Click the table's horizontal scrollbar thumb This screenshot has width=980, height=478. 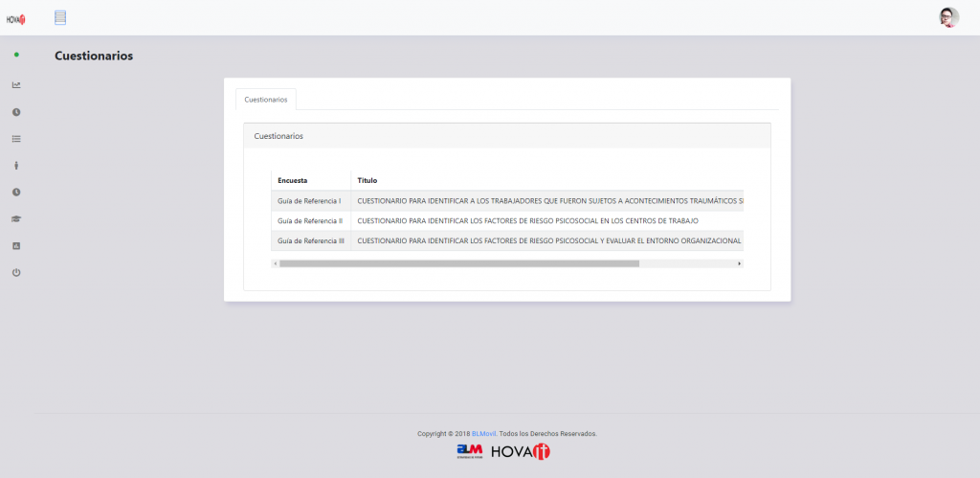point(459,262)
